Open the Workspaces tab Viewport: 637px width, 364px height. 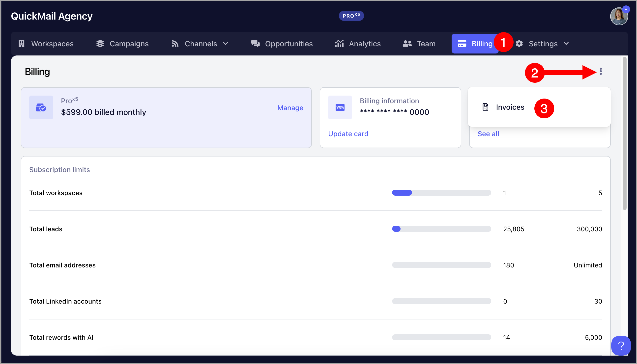[46, 44]
